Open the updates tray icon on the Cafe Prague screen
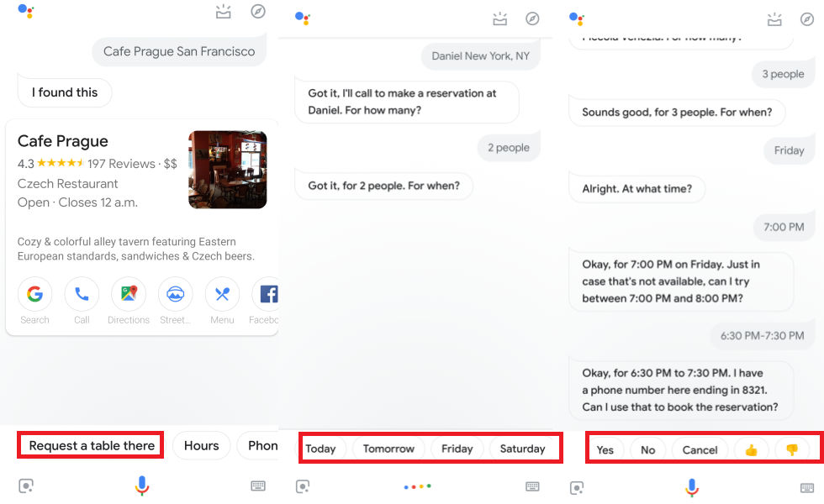824x504 pixels. click(x=224, y=12)
